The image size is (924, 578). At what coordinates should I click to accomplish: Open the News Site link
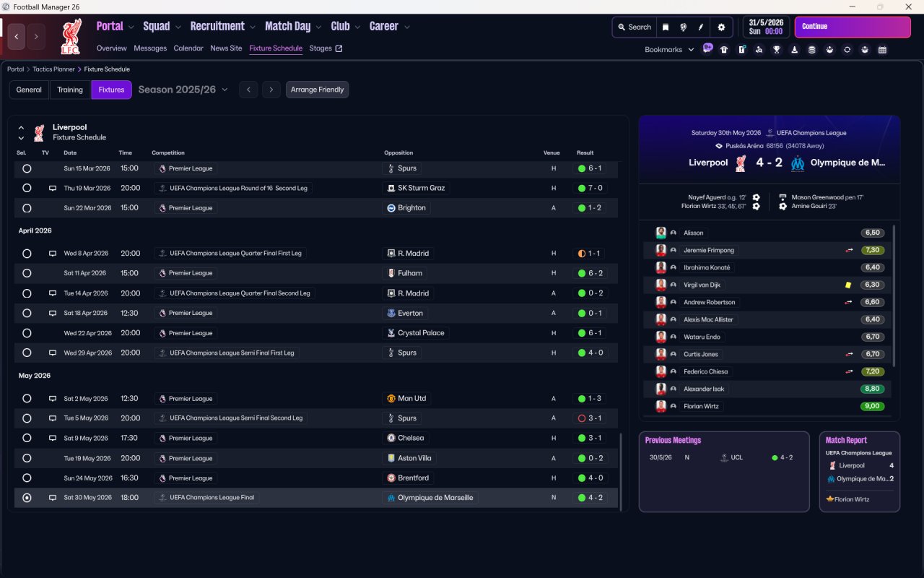pos(226,48)
